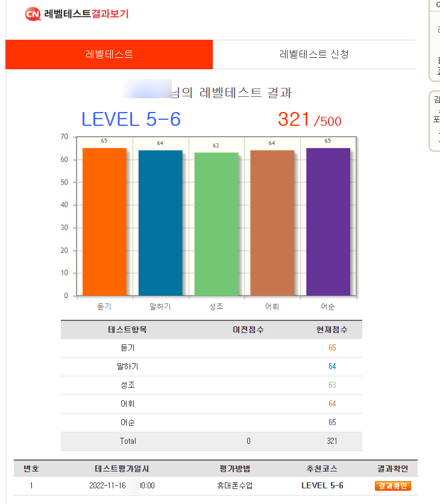Click the 결과확인 column header
The width and height of the screenshot is (440, 504).
click(x=393, y=469)
